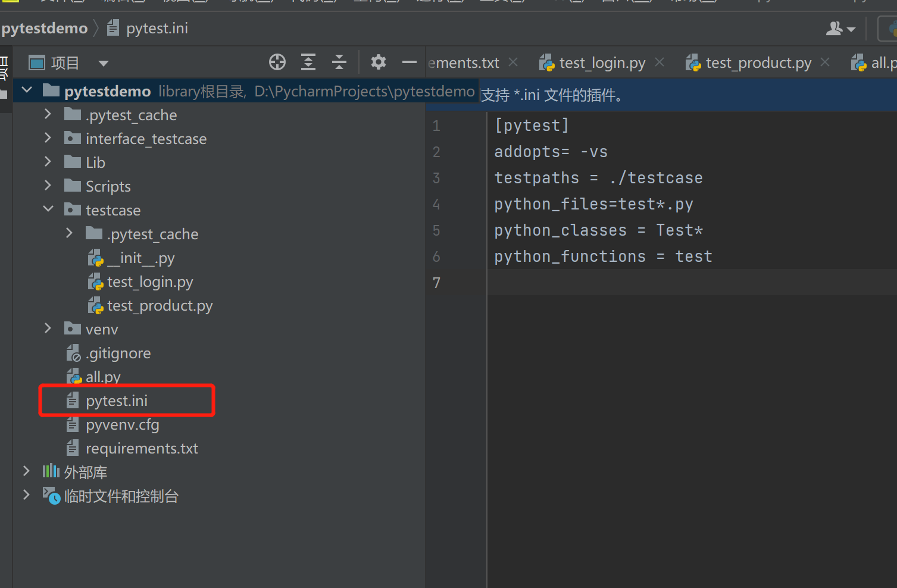Click the project view window icon
The image size is (897, 588).
37,62
